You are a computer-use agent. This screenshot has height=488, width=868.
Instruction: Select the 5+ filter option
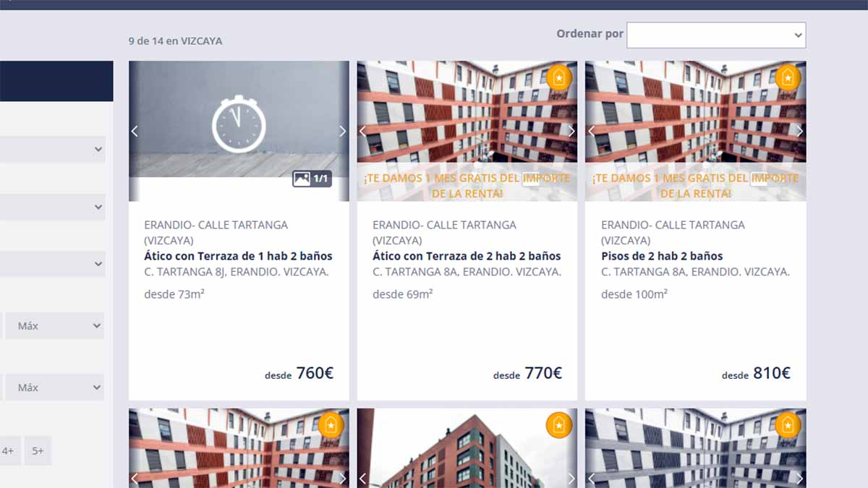pos(38,450)
